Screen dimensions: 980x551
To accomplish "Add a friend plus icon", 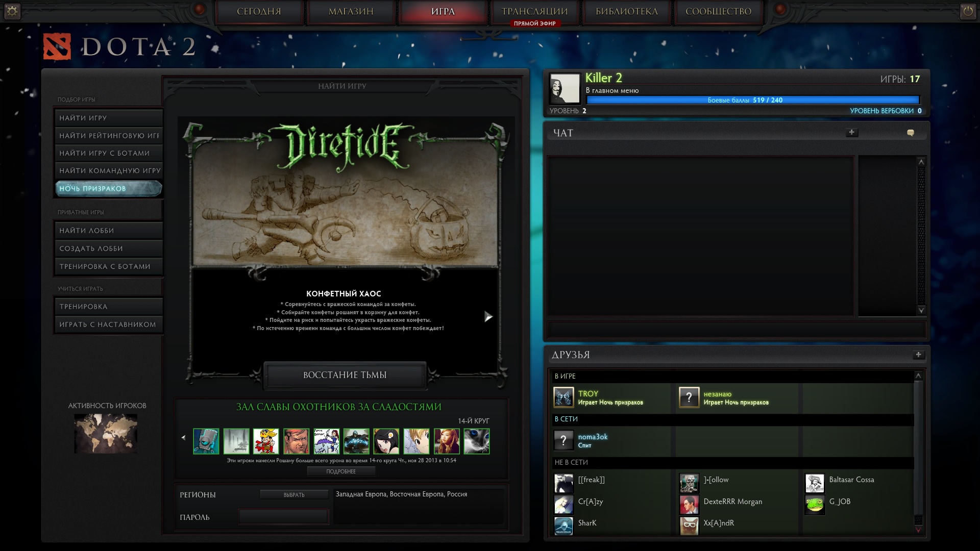I will 918,355.
